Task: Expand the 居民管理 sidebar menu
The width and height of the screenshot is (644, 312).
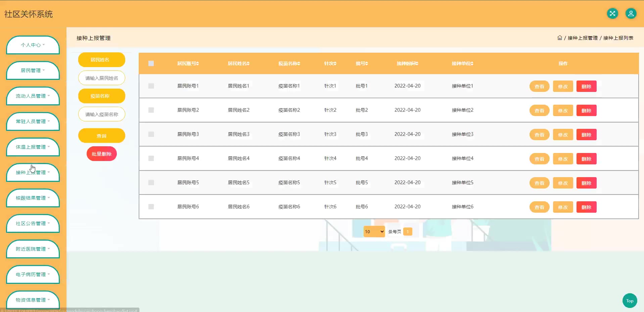Action: (33, 70)
